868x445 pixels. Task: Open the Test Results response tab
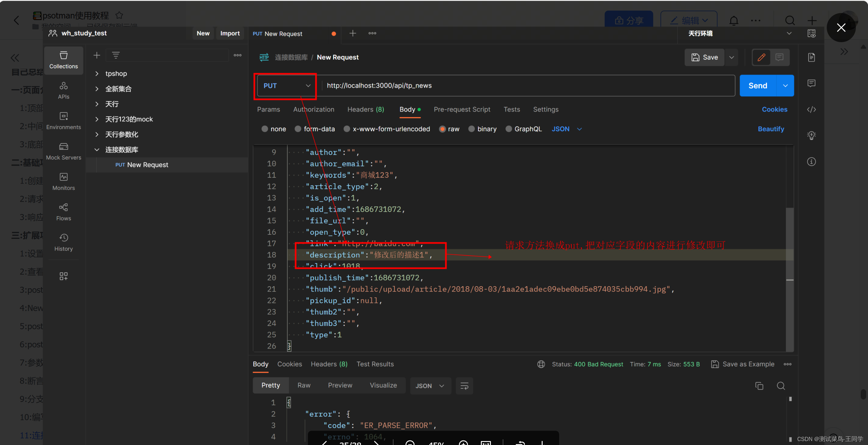coord(375,364)
